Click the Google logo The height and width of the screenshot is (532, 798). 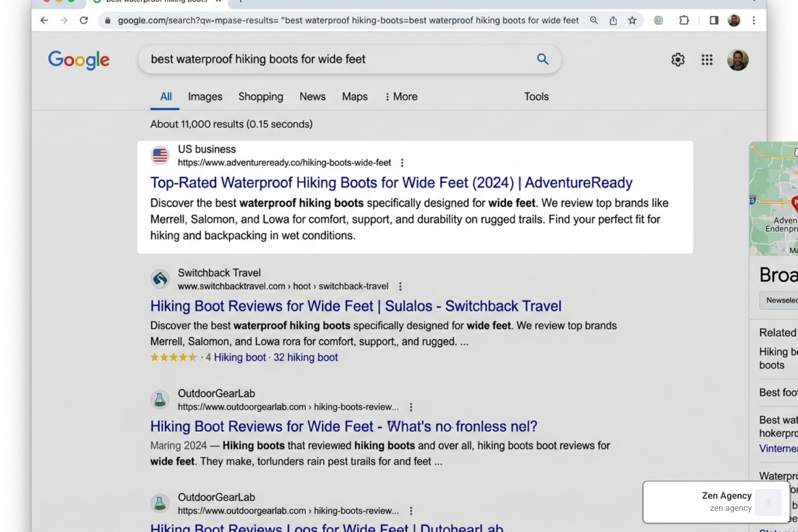(x=79, y=60)
